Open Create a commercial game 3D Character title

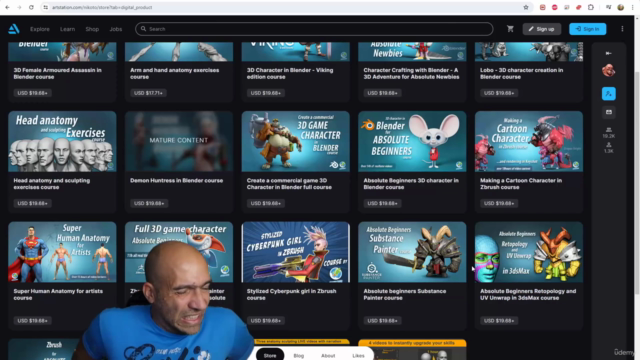(x=289, y=184)
